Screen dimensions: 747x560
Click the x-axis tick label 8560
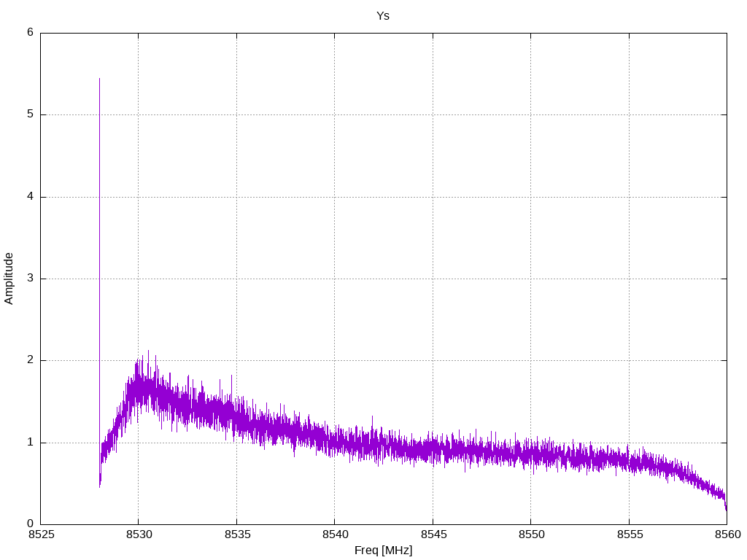tap(727, 534)
